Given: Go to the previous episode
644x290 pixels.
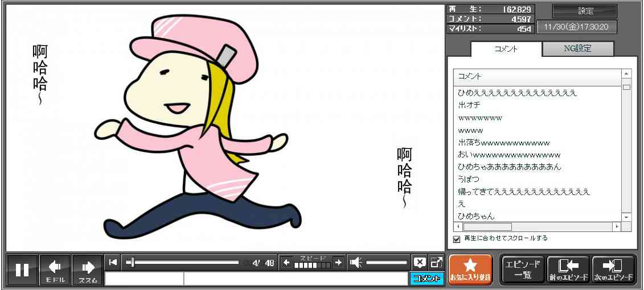Looking at the screenshot, I should [x=568, y=270].
